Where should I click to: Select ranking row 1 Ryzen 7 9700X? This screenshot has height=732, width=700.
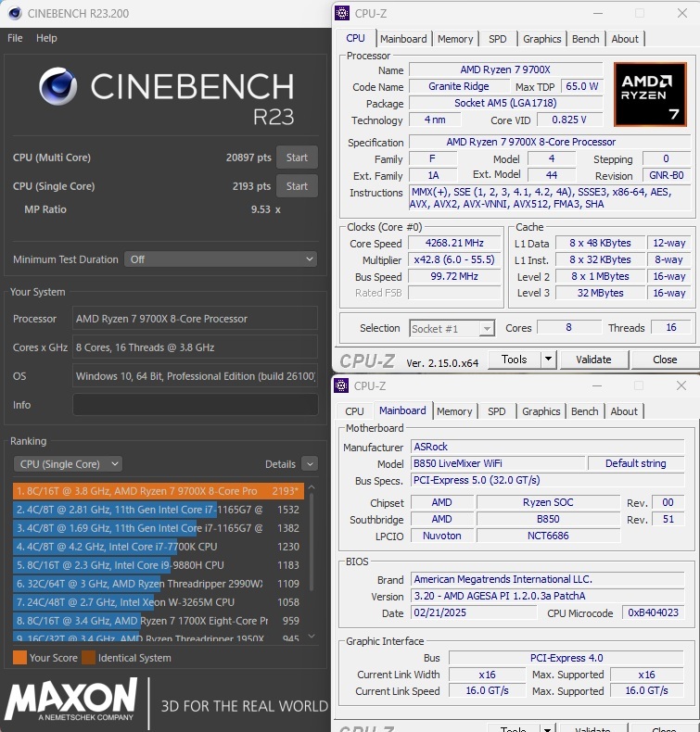point(159,491)
